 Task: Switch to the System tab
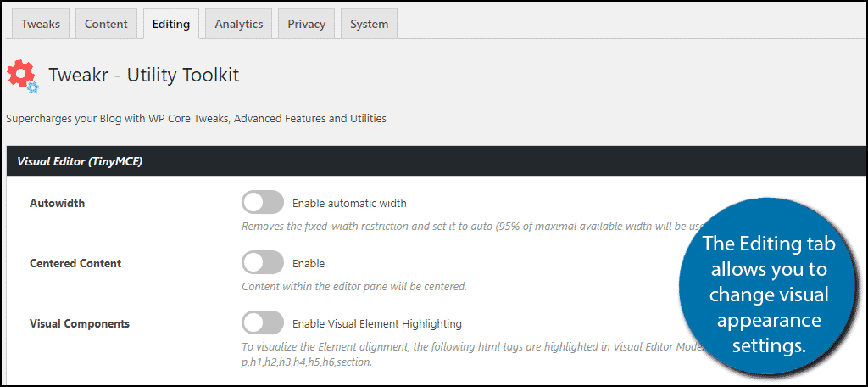[370, 25]
